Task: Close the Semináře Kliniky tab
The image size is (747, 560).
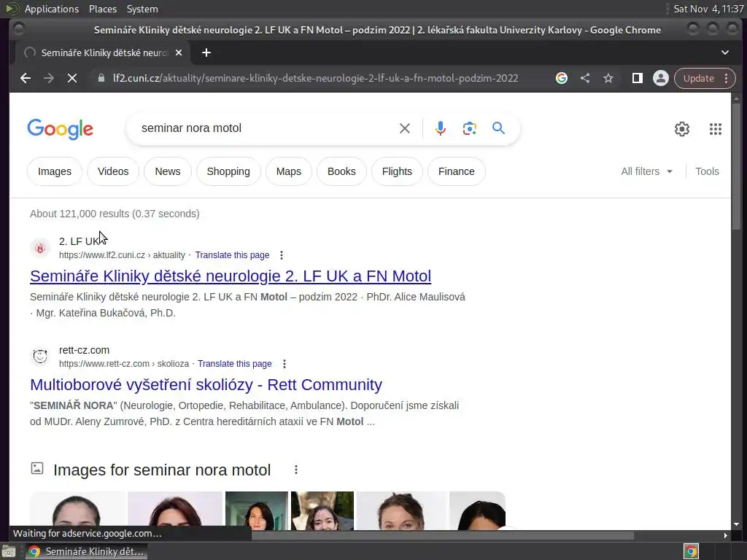Action: (179, 52)
